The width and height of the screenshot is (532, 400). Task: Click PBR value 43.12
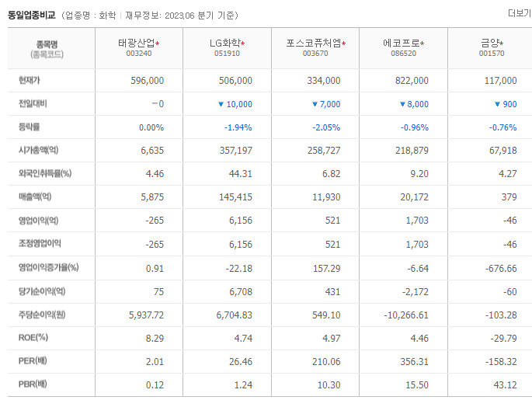505,385
